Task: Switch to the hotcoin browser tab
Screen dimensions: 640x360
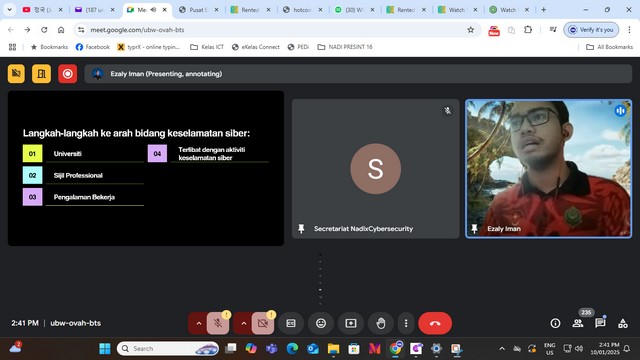Action: pos(302,10)
